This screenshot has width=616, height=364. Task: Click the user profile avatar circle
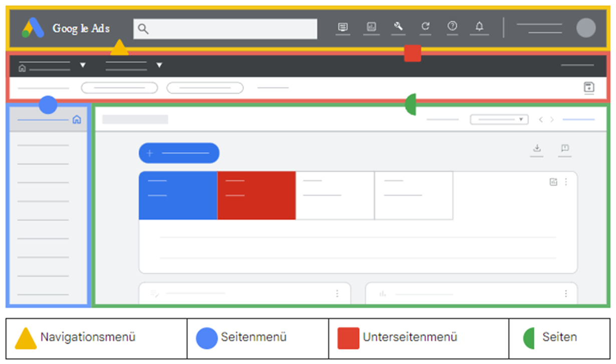pos(585,28)
